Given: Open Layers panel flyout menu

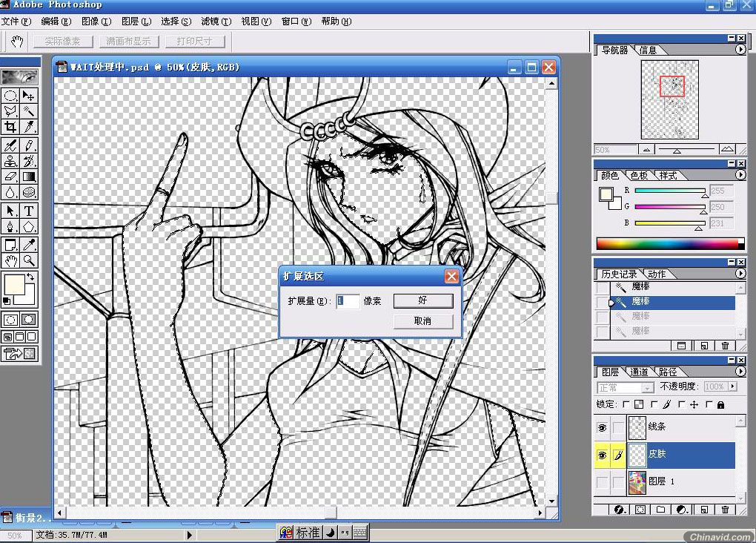Looking at the screenshot, I should pyautogui.click(x=740, y=371).
